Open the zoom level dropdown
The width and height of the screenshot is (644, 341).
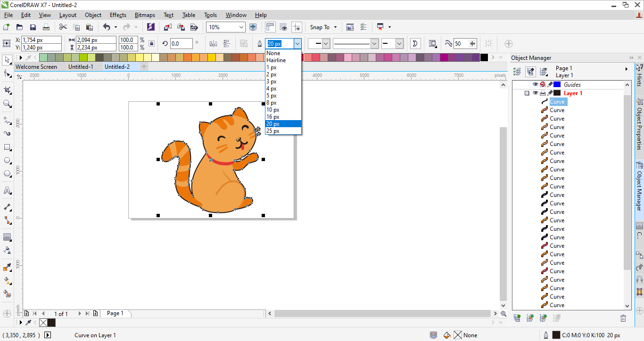pos(241,27)
